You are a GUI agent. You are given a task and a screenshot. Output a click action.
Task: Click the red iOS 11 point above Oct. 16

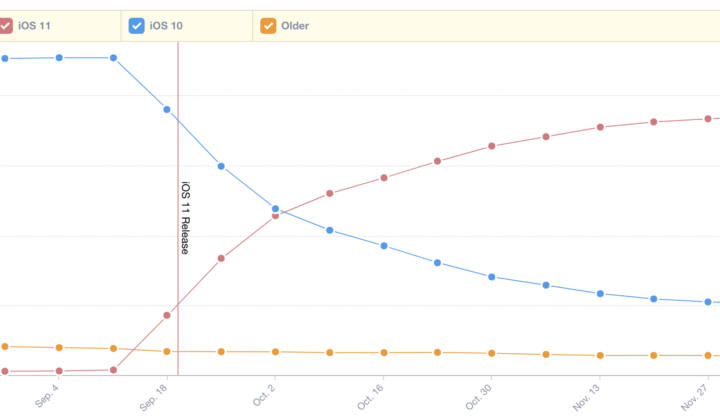click(x=383, y=178)
